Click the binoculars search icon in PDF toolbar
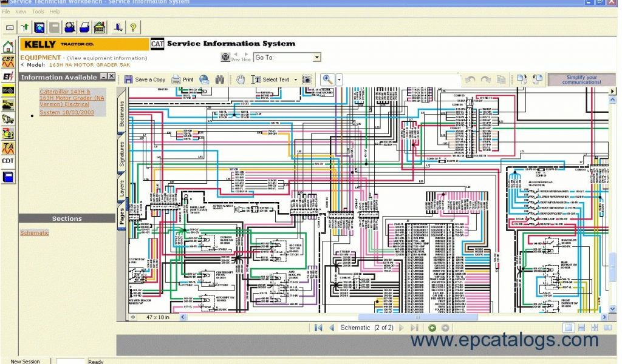 [219, 79]
